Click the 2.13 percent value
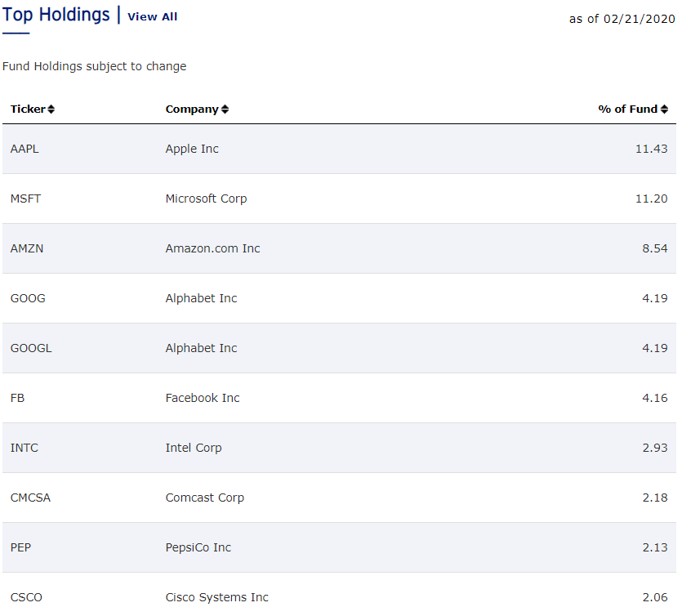 [x=654, y=547]
